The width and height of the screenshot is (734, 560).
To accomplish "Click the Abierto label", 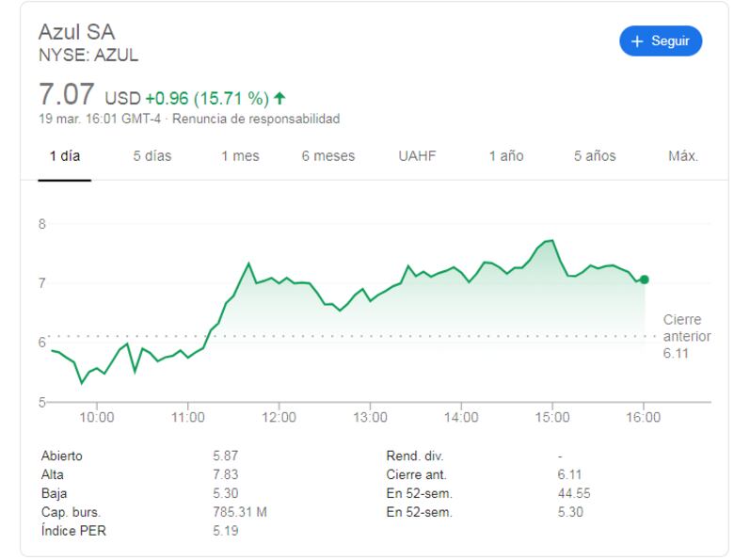I will tap(62, 456).
